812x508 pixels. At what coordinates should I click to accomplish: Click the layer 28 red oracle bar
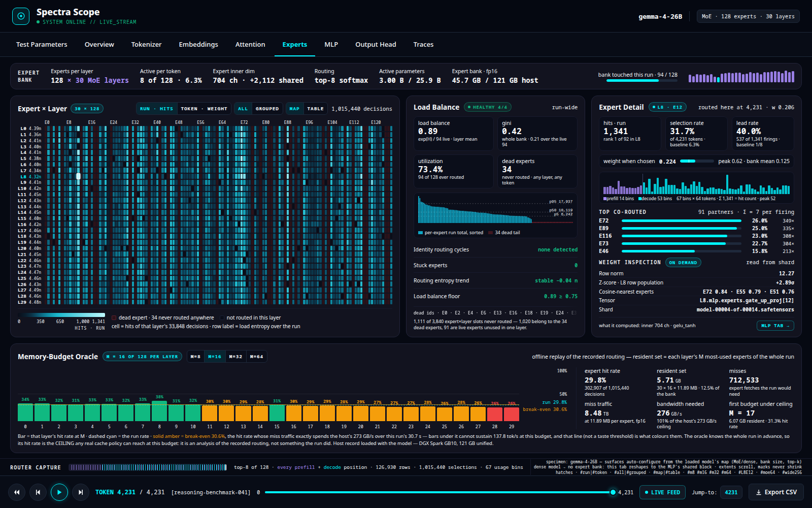tap(495, 414)
